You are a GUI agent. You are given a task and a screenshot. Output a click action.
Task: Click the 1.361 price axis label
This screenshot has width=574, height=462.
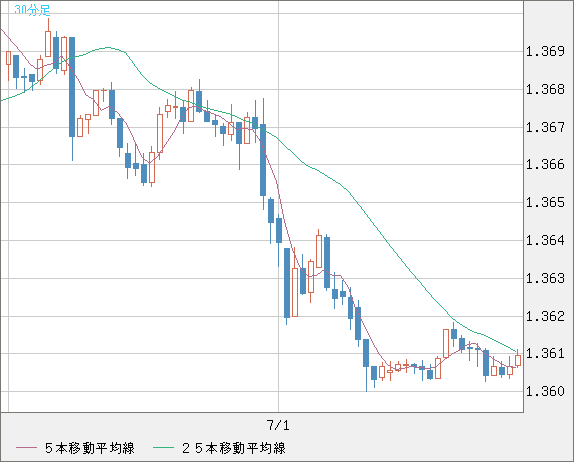point(545,354)
